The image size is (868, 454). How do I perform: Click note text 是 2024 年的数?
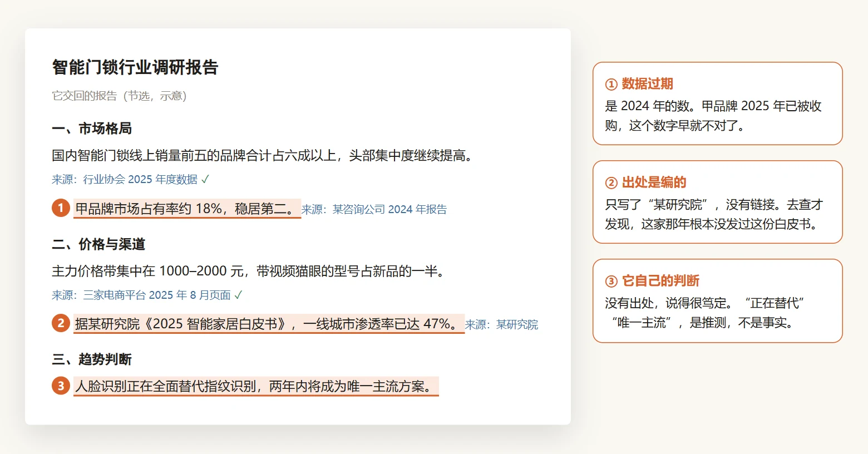point(713,116)
